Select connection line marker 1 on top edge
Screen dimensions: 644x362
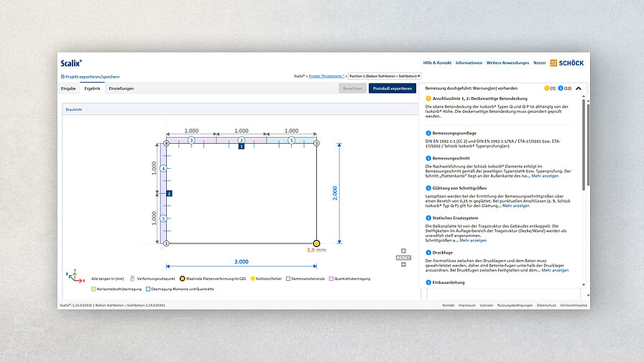[x=241, y=146]
